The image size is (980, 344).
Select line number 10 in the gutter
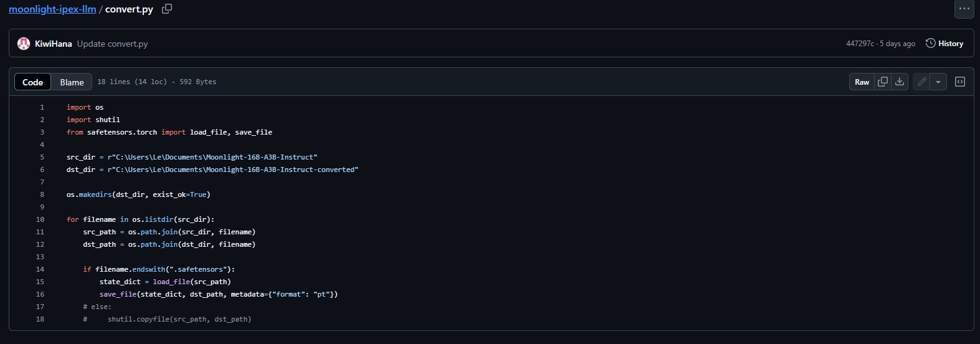click(40, 219)
